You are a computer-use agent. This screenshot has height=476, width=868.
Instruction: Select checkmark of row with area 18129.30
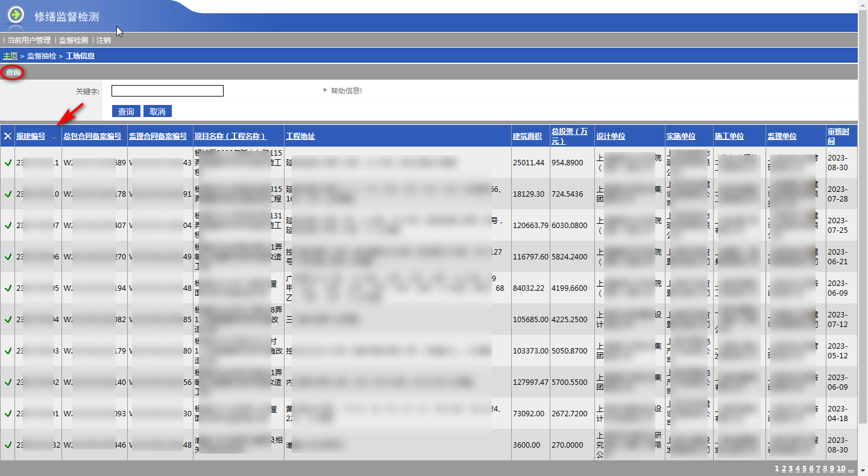pos(8,194)
